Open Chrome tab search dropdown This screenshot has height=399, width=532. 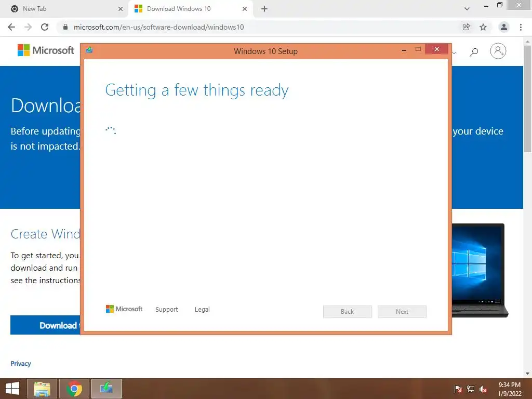click(x=467, y=9)
